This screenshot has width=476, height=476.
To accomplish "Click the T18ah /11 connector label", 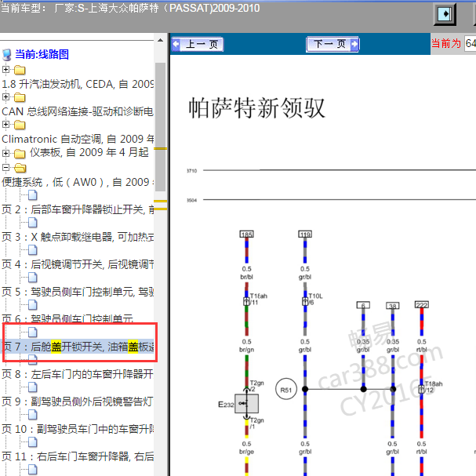I will click(258, 299).
